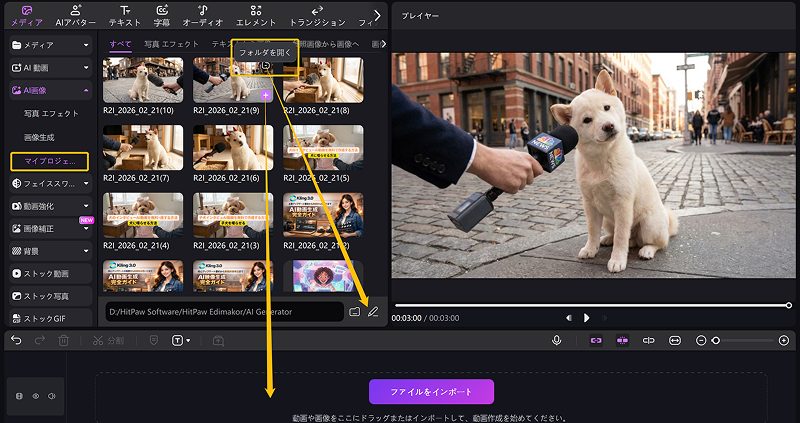Play the video in the player

[586, 318]
